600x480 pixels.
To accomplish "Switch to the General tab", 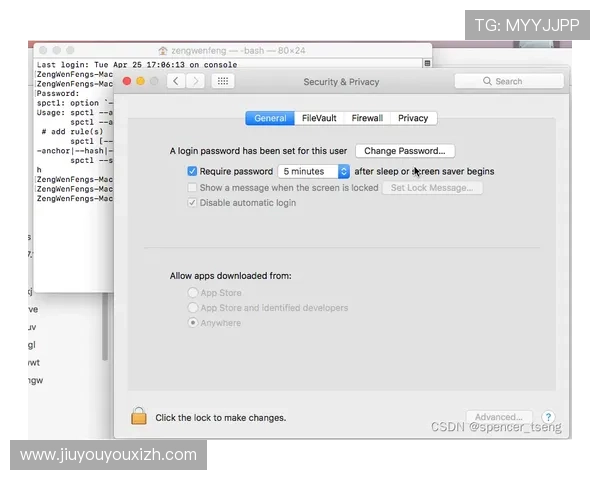I will [x=270, y=118].
